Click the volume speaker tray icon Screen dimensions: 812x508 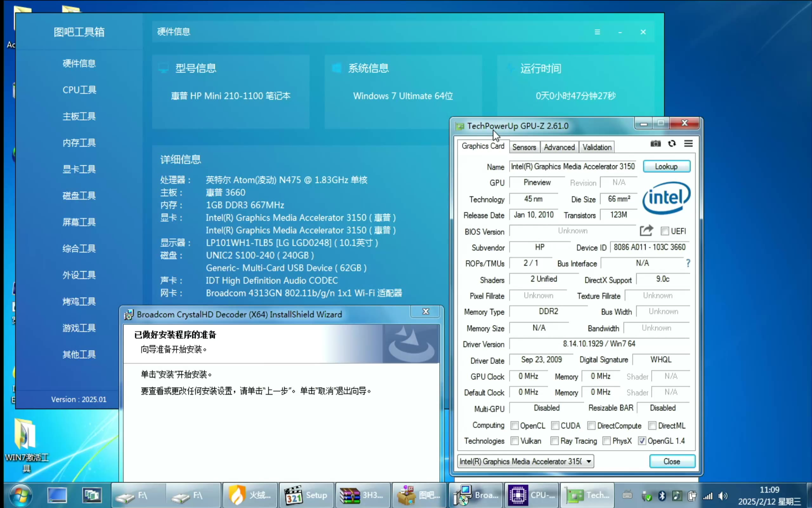[x=723, y=495]
